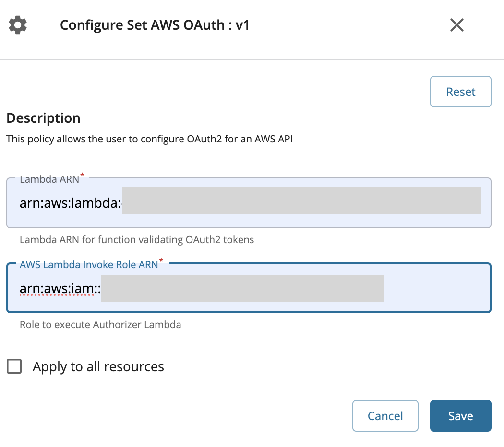Save the AWS OAuth policy settings
The height and width of the screenshot is (447, 504).
coord(461,416)
